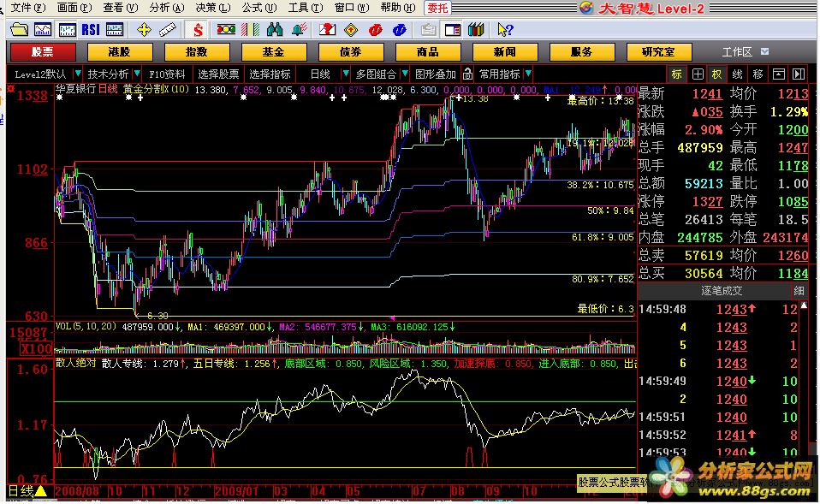Expand the 常用指标 dropdown arrow
Image resolution: width=820 pixels, height=504 pixels.
click(x=528, y=74)
